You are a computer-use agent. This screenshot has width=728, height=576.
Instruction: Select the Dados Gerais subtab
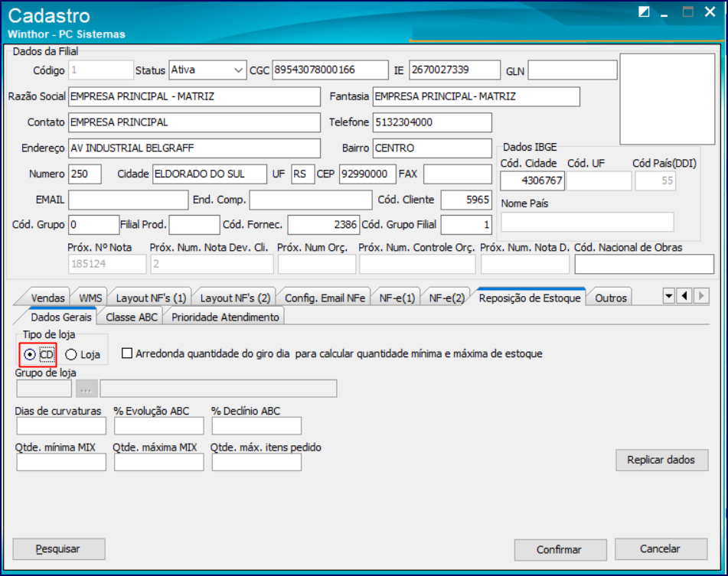click(x=61, y=317)
